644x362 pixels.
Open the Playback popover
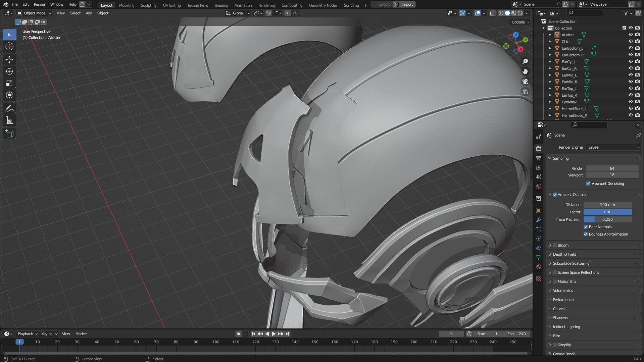pyautogui.click(x=28, y=334)
